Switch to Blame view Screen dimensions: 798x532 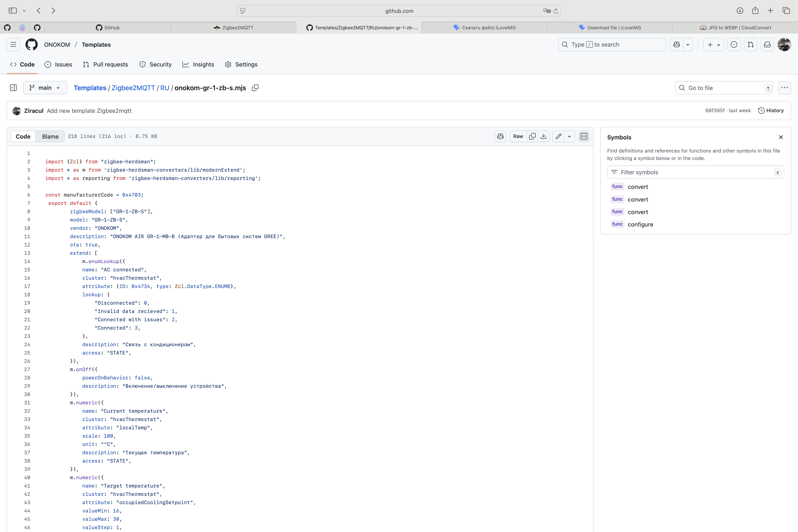pos(50,136)
